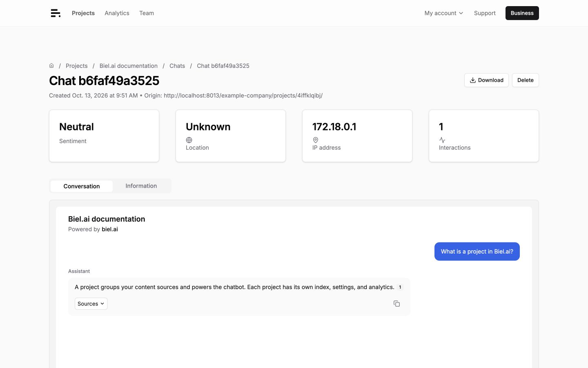
Task: Click the Chat b6faf49a3525 page heading
Action: point(104,81)
